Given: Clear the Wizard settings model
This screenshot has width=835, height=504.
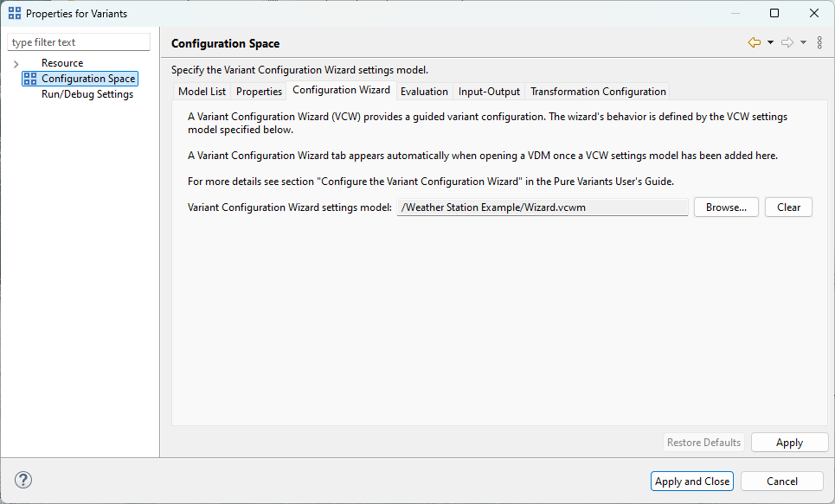Looking at the screenshot, I should tap(787, 207).
